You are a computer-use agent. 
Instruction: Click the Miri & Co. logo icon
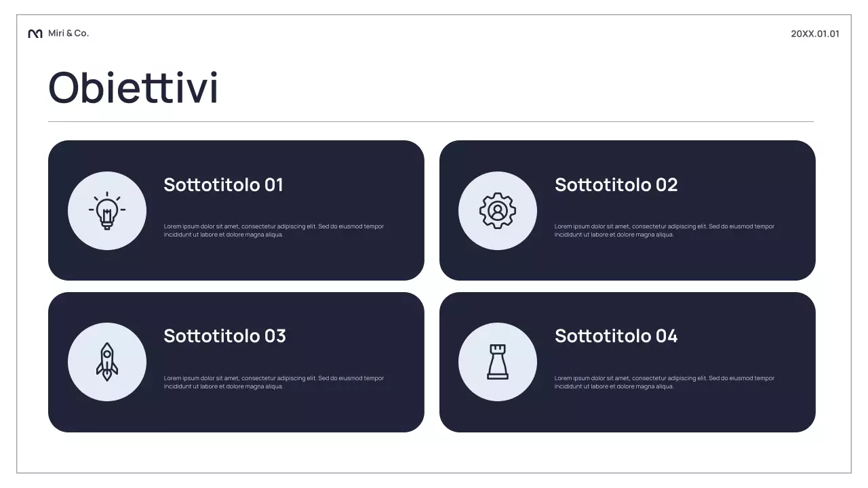tap(35, 34)
